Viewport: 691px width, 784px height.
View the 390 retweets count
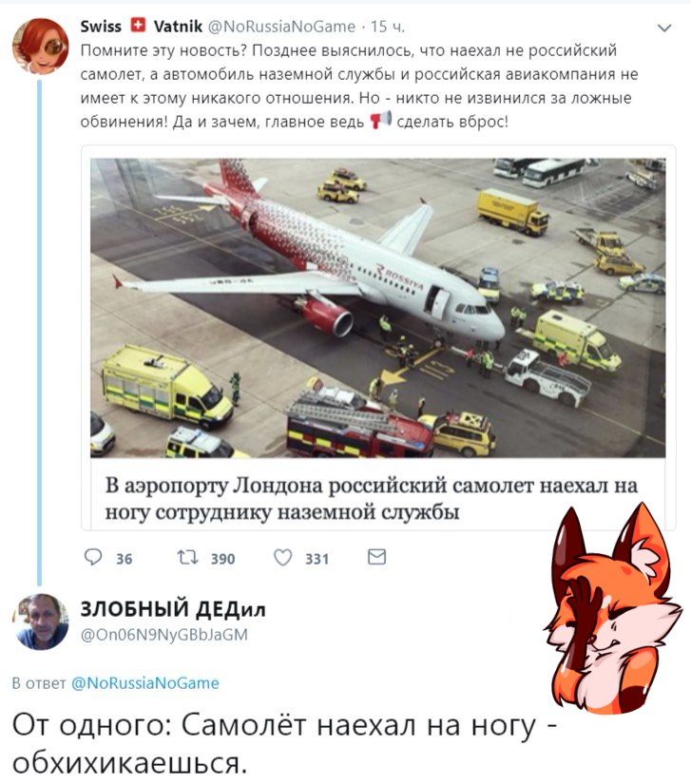point(222,559)
